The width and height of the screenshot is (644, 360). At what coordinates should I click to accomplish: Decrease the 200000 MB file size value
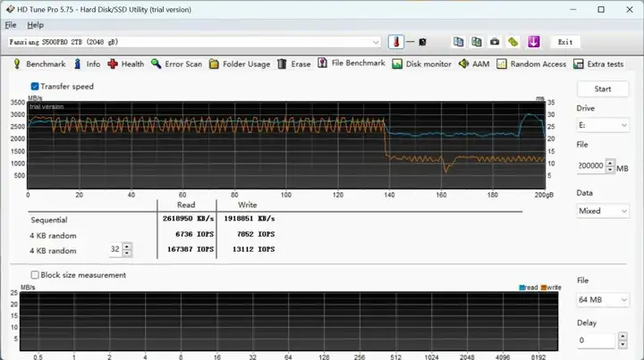pyautogui.click(x=610, y=170)
